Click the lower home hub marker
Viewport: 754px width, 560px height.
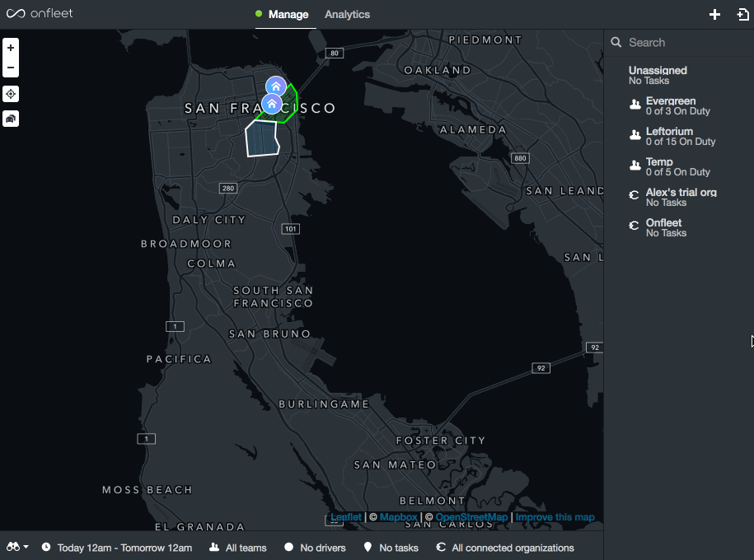272,104
